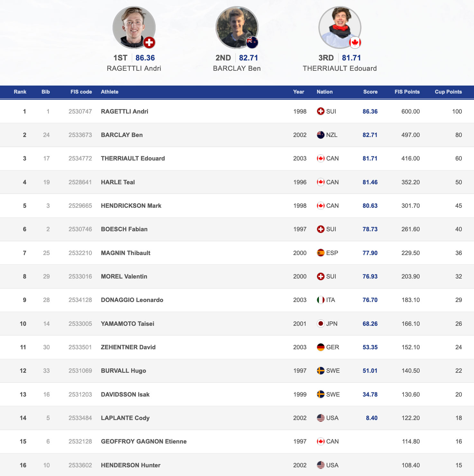Click Spain flag icon in Magnin's row

pos(321,253)
